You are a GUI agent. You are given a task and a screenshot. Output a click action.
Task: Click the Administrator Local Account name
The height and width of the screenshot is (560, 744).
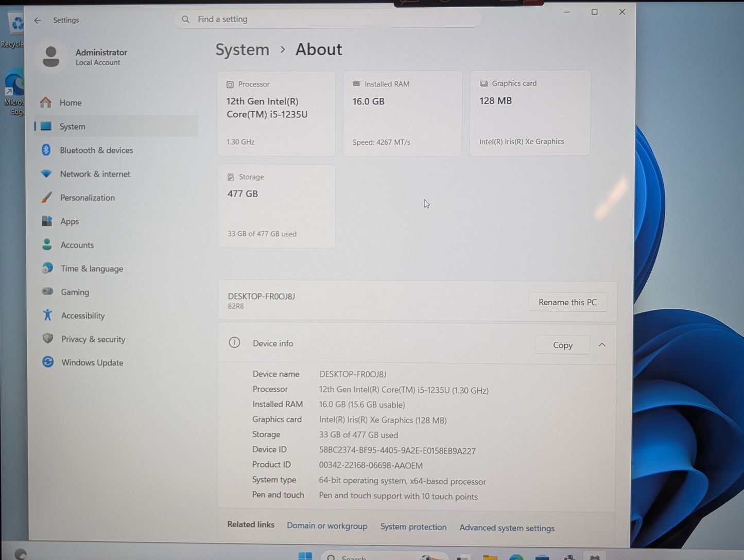pos(101,57)
